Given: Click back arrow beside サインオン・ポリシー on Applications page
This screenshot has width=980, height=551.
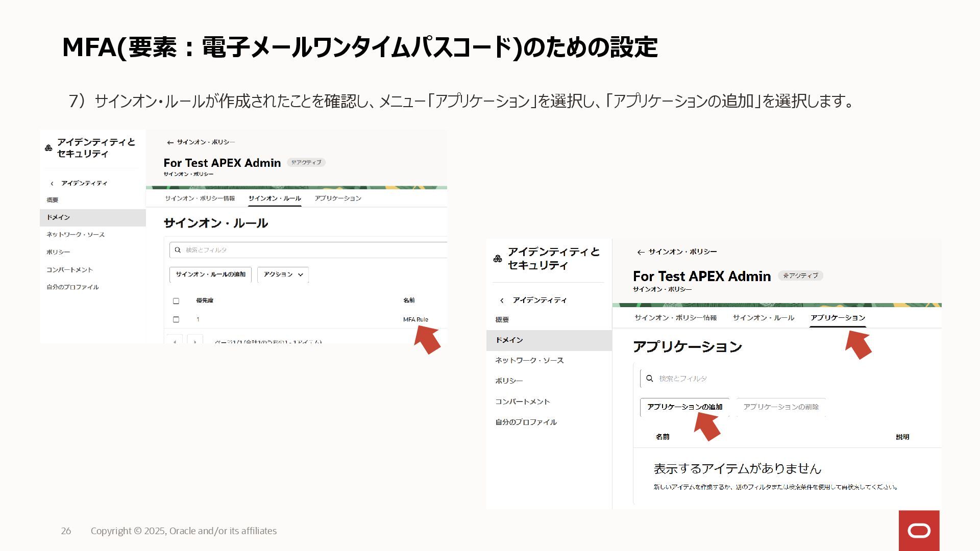Looking at the screenshot, I should [x=641, y=252].
